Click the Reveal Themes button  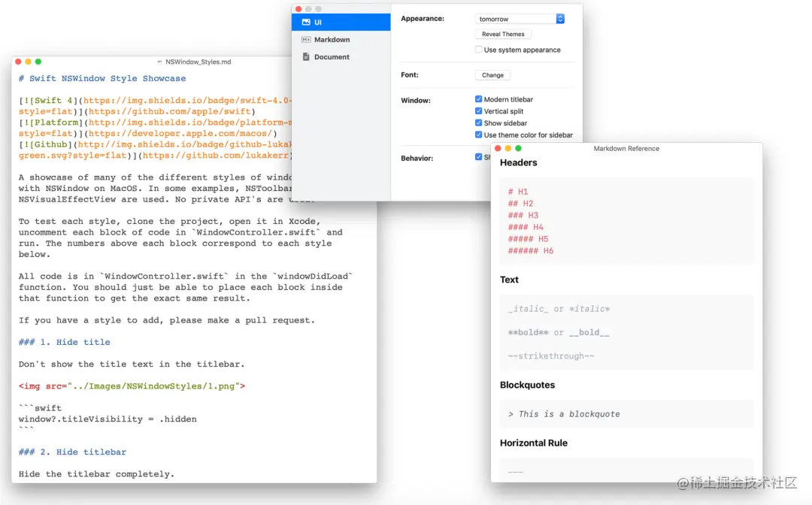(x=503, y=34)
